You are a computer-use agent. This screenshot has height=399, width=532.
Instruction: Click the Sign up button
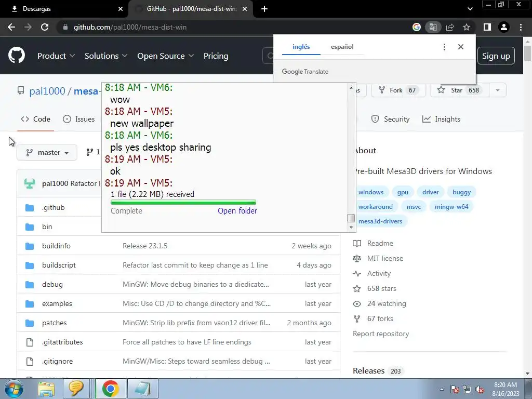pyautogui.click(x=496, y=56)
